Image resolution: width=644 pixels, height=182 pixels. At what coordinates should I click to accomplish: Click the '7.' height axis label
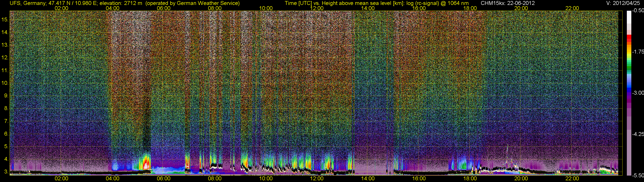coord(6,121)
